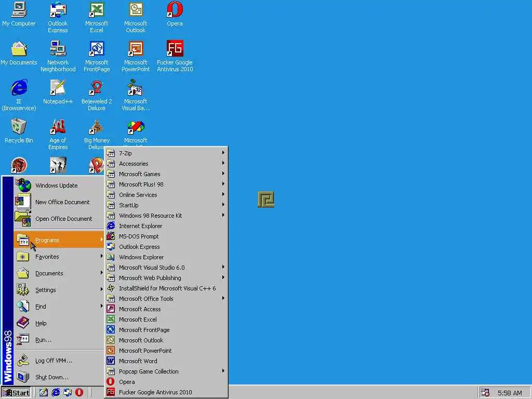This screenshot has width=532, height=399.
Task: Choose Windows Update in the Start menu
Action: click(x=59, y=185)
